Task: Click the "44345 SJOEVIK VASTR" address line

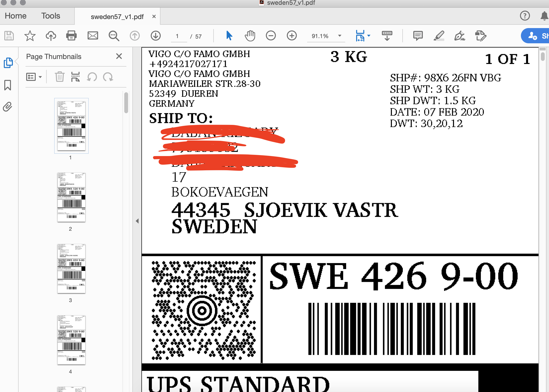Action: 284,210
